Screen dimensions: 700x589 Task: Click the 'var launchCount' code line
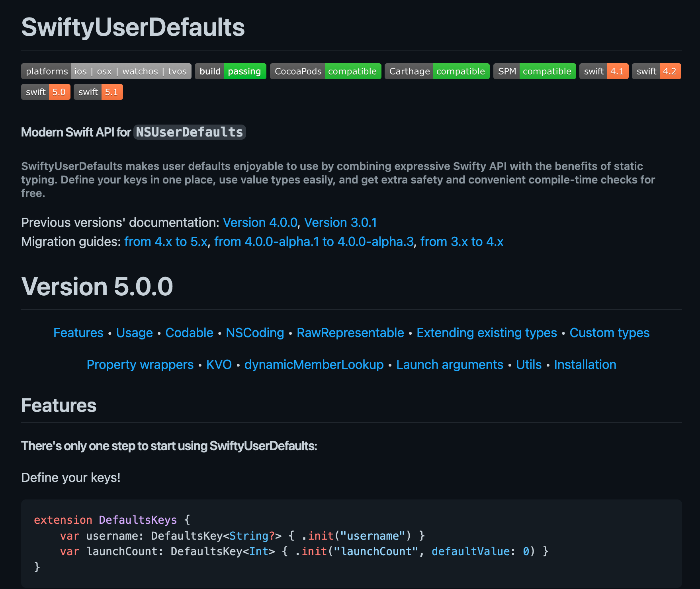click(x=304, y=551)
